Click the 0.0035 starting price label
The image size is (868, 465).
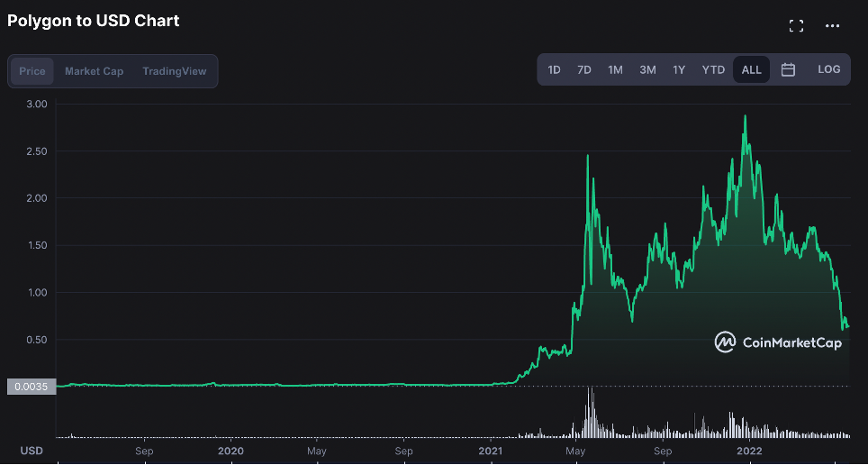point(32,387)
